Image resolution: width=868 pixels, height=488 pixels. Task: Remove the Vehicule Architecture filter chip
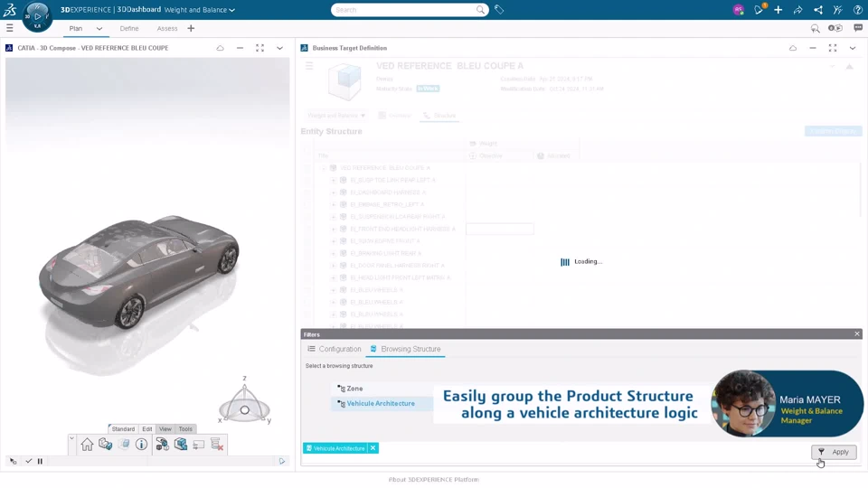tap(373, 448)
